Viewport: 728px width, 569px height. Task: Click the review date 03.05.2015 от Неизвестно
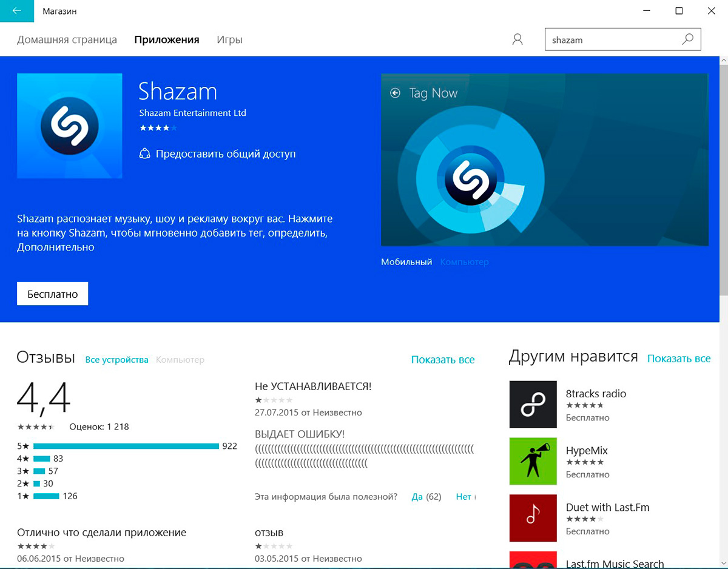tap(308, 559)
